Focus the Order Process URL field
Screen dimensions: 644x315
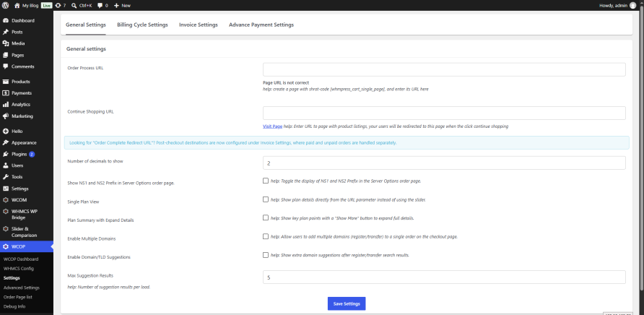click(x=444, y=69)
